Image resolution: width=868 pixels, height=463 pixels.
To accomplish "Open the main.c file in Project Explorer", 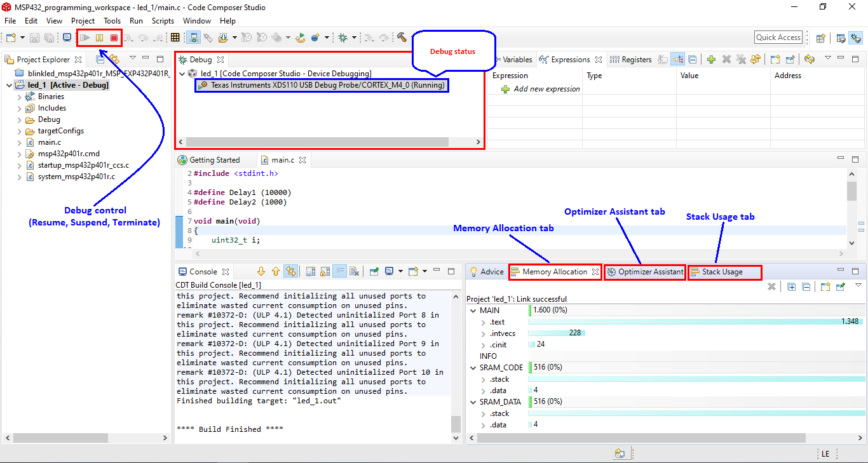I will click(48, 142).
